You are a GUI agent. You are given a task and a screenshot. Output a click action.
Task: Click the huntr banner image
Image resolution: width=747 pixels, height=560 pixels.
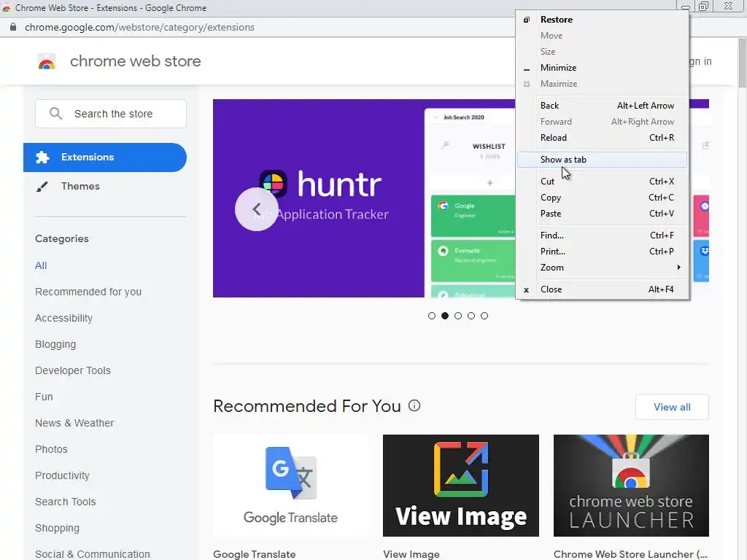(x=365, y=198)
